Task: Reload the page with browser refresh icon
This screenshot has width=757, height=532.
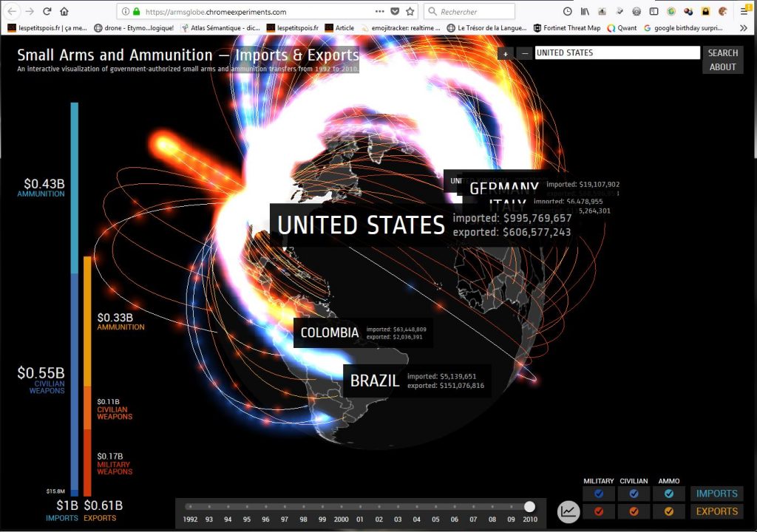Action: click(x=47, y=11)
